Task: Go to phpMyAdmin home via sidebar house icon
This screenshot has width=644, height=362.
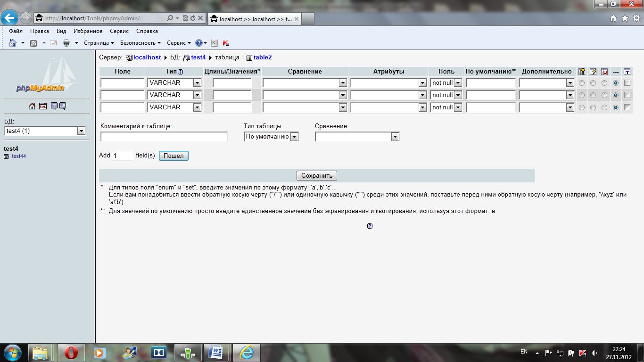Action: pyautogui.click(x=32, y=106)
